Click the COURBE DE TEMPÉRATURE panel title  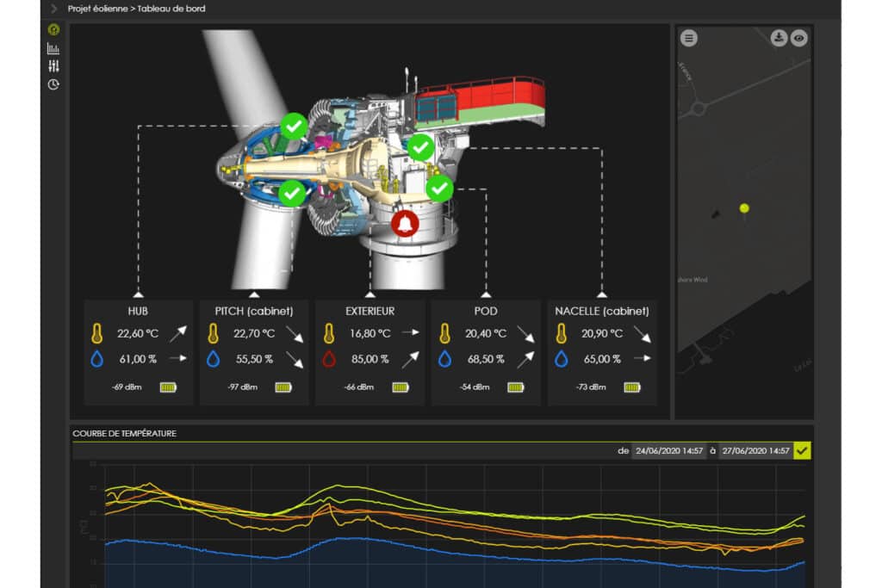(x=124, y=433)
